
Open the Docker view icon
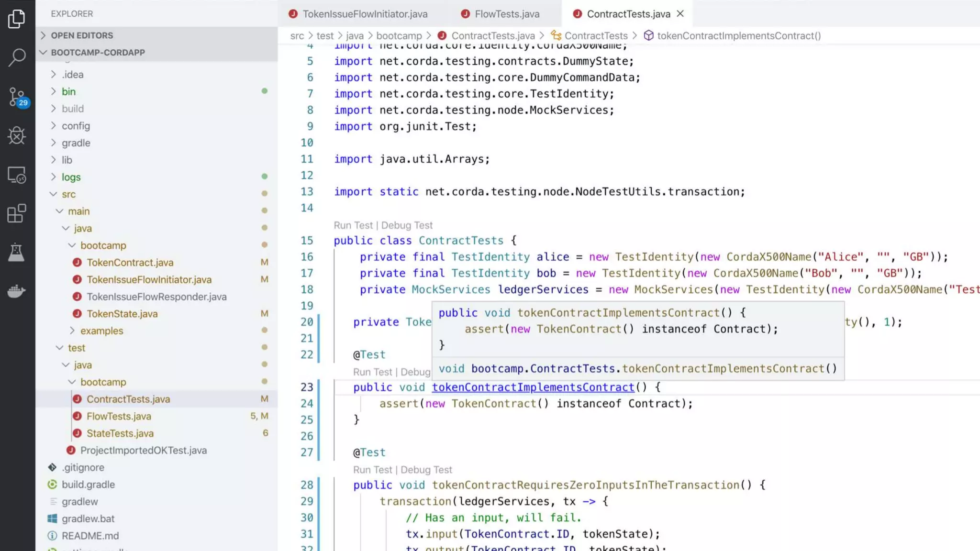[17, 291]
